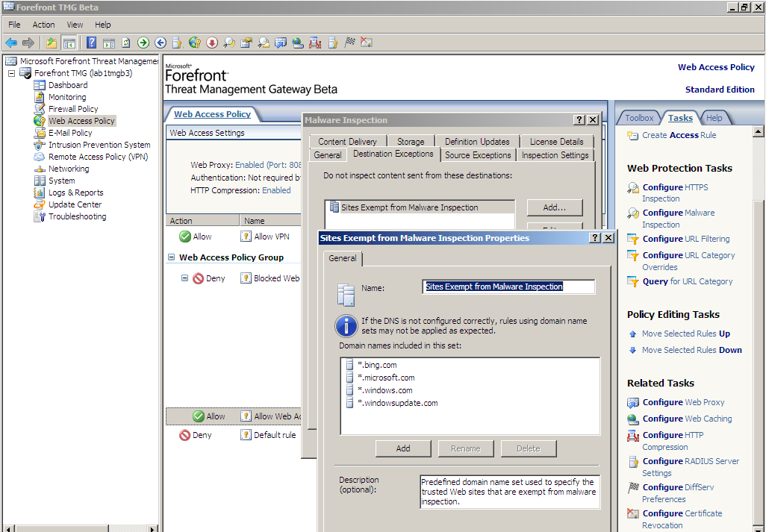Viewport: 766px width, 532px height.
Task: Click Web Proxy Enabled (Port) link
Action: (x=268, y=165)
